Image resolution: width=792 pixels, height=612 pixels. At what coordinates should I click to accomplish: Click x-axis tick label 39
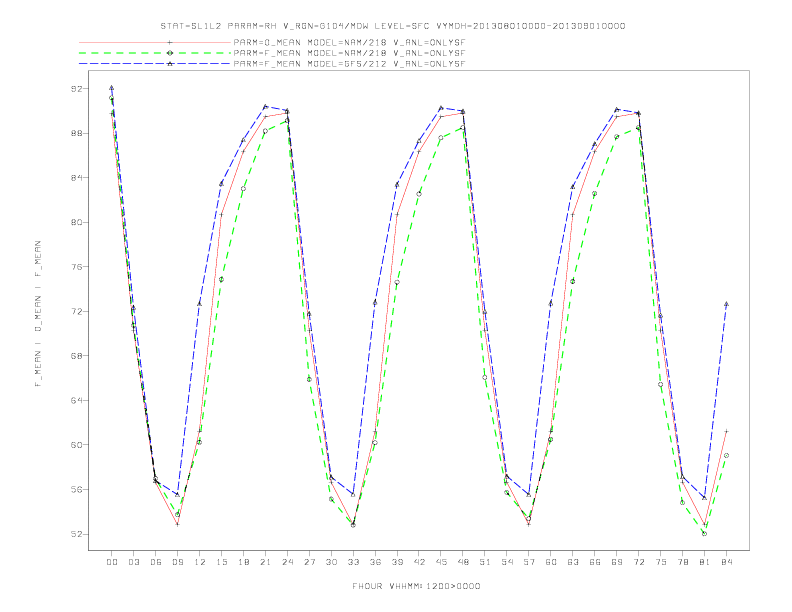397,562
